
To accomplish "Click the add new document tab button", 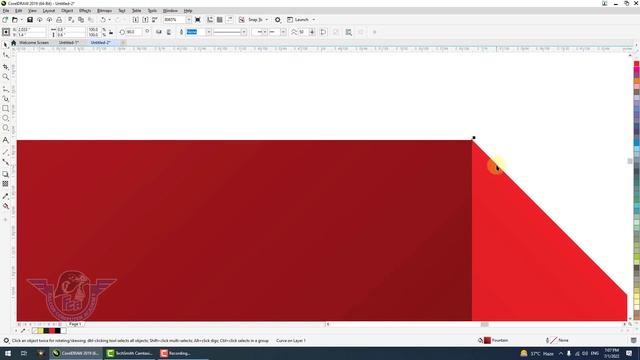I will (123, 42).
